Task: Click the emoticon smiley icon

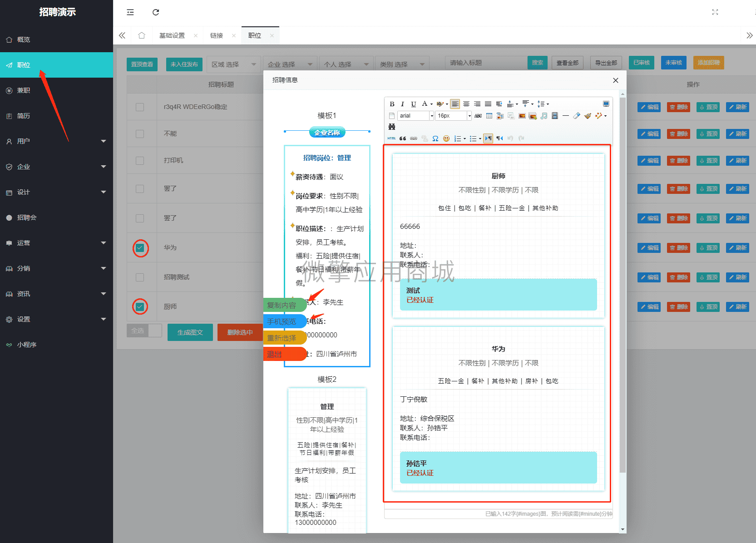Action: (446, 138)
